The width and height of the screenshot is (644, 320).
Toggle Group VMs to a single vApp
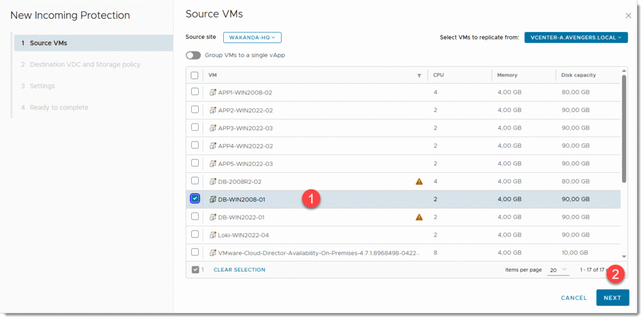tap(193, 55)
